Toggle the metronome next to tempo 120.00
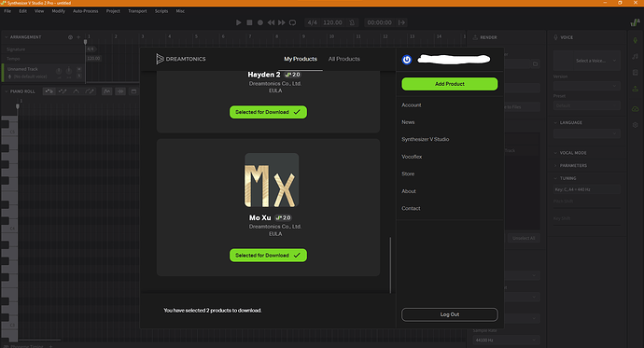This screenshot has height=348, width=644. click(352, 22)
